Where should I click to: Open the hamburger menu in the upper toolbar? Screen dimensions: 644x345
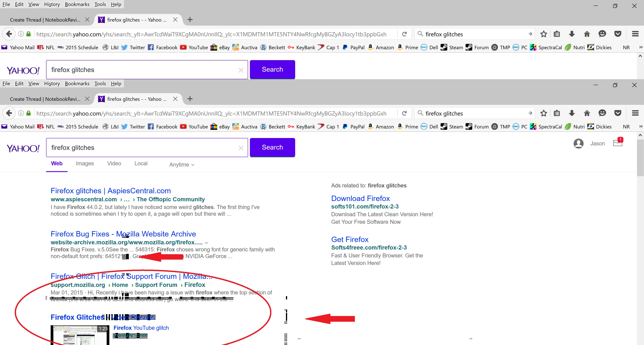(635, 34)
